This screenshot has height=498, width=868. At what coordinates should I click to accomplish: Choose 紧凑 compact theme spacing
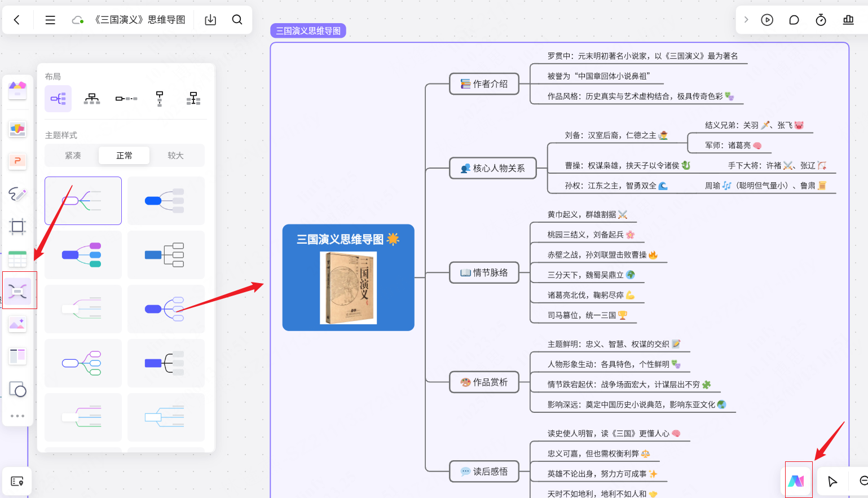pyautogui.click(x=73, y=156)
